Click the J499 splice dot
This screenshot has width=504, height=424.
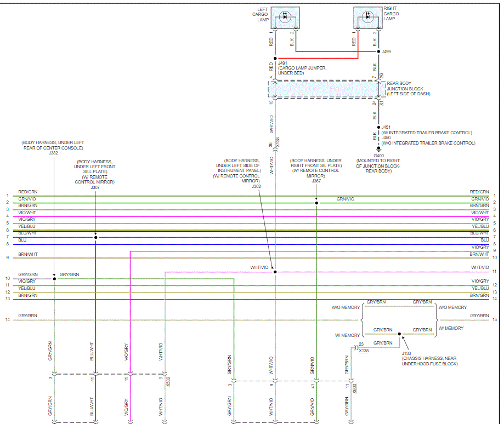tap(378, 51)
